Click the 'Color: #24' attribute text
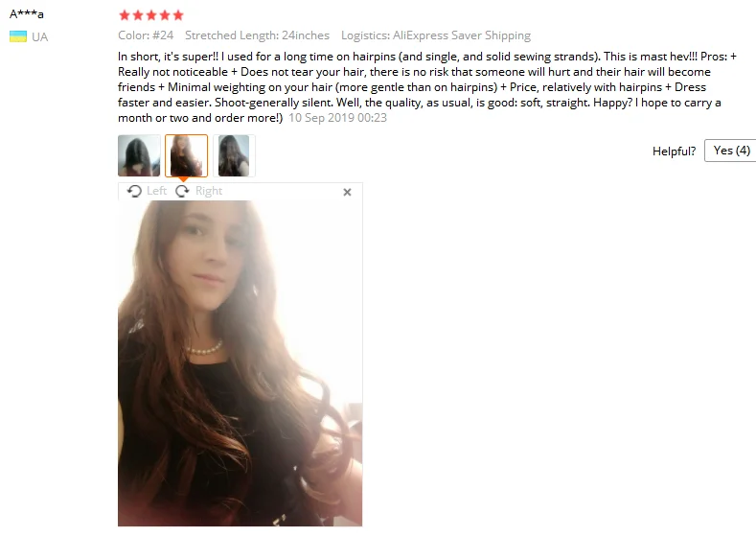 point(146,35)
